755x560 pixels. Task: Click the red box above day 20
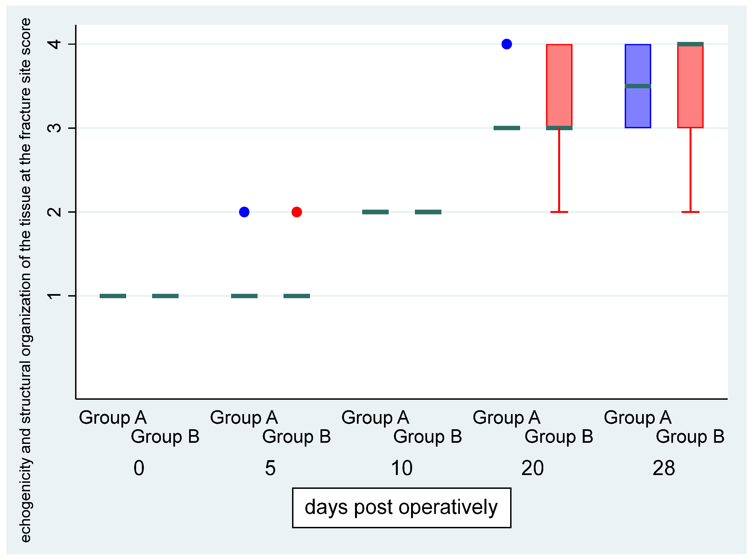(x=559, y=85)
